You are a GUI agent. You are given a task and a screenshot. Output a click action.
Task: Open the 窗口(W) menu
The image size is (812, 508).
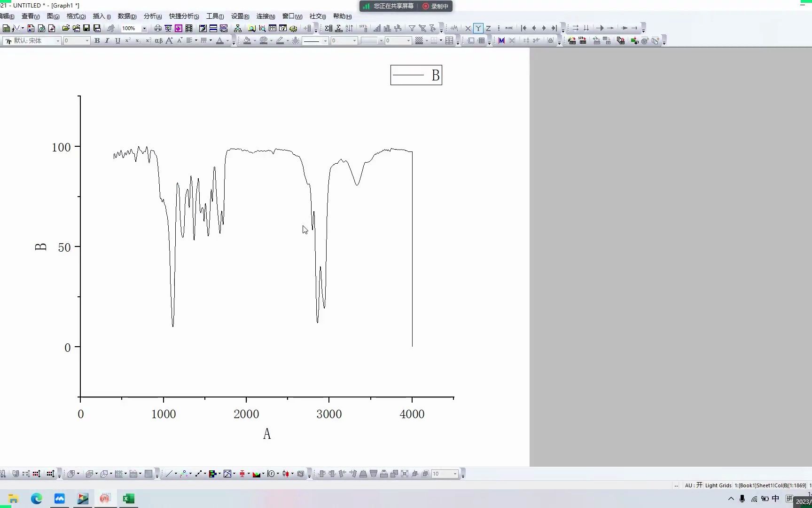[292, 16]
